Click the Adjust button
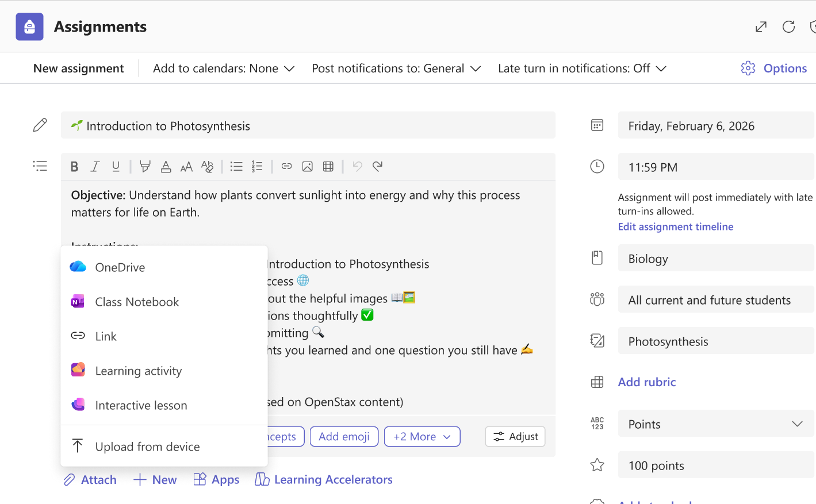 click(x=515, y=437)
